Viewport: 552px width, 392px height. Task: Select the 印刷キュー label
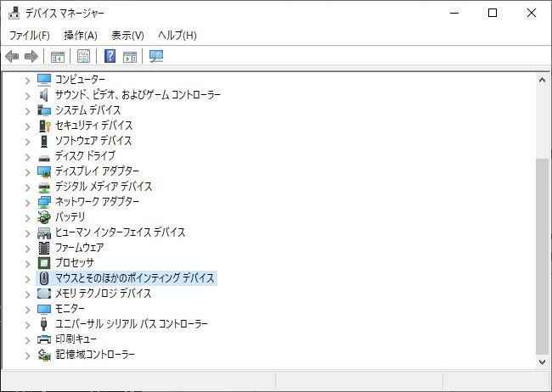click(76, 339)
